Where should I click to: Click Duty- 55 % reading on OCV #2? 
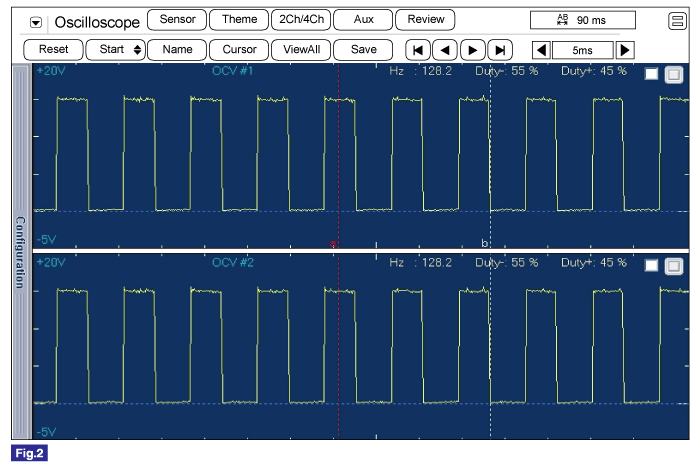[x=506, y=262]
